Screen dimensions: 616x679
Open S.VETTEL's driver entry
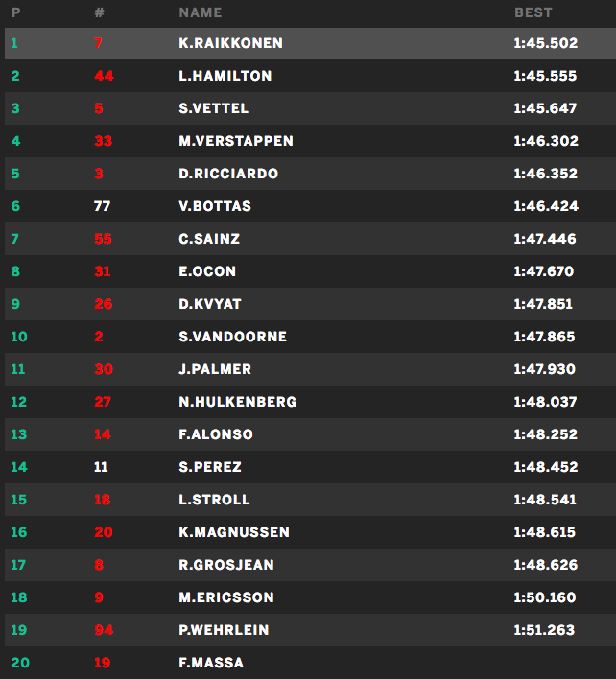pyautogui.click(x=213, y=108)
